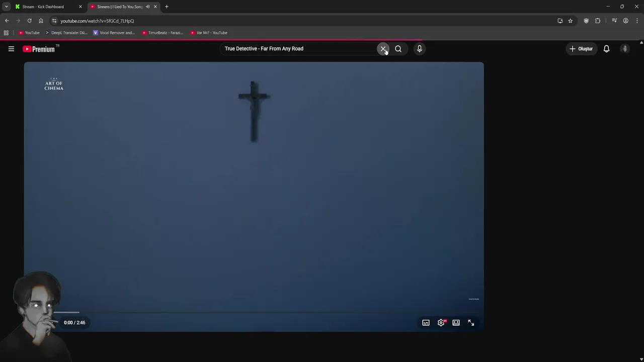
Task: Open the Chrome three-dot menu
Action: click(x=637, y=21)
